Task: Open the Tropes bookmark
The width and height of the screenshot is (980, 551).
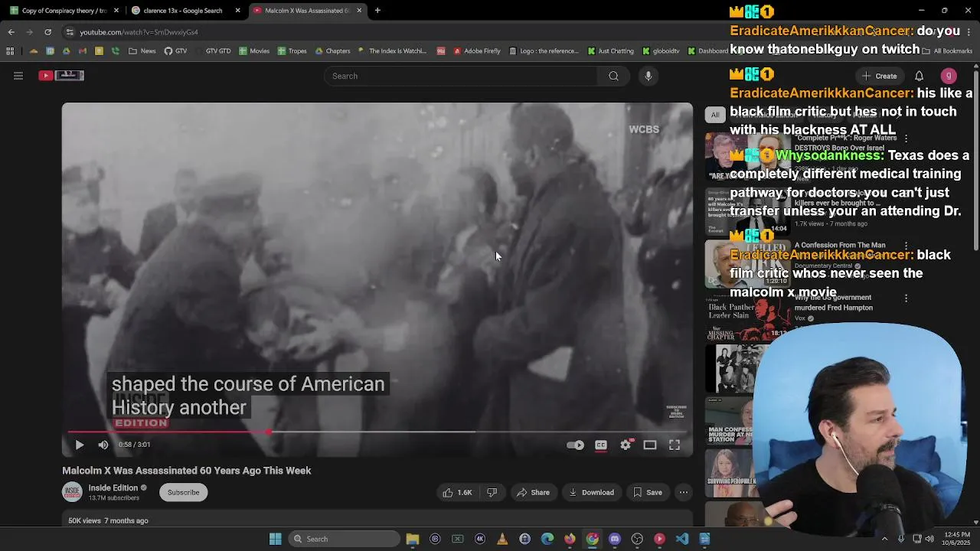Action: 292,51
